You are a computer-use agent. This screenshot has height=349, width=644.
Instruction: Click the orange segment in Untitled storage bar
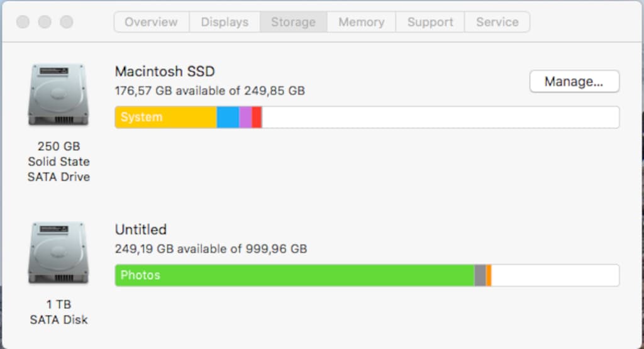pyautogui.click(x=489, y=275)
